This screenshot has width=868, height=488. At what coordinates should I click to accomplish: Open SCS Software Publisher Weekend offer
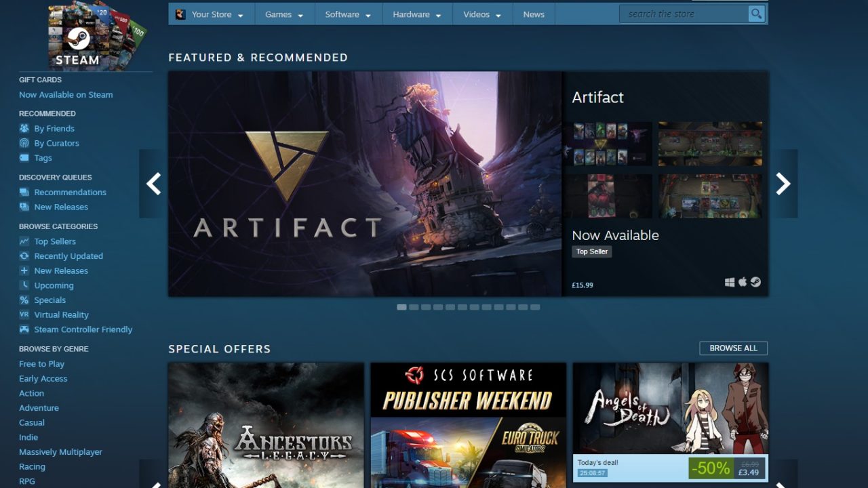[469, 426]
